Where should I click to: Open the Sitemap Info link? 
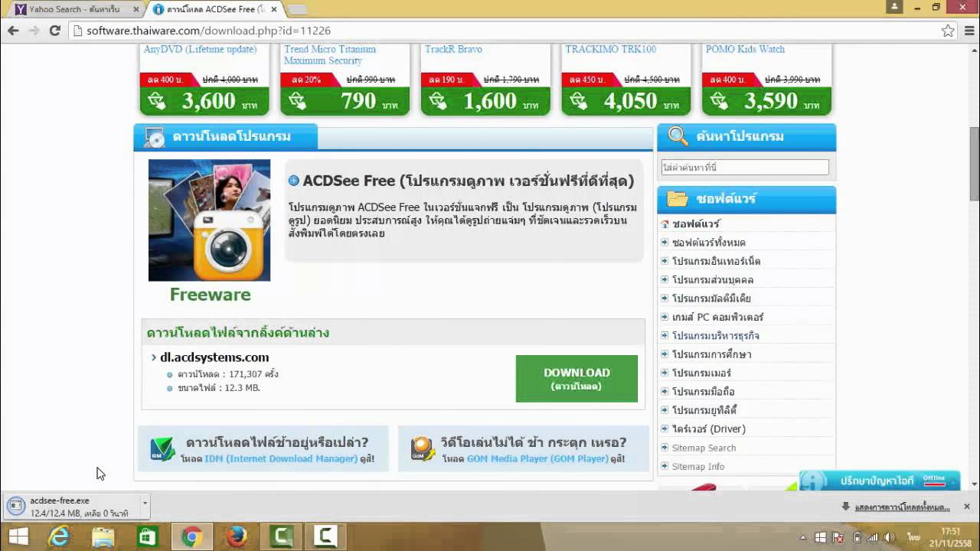[x=698, y=466]
